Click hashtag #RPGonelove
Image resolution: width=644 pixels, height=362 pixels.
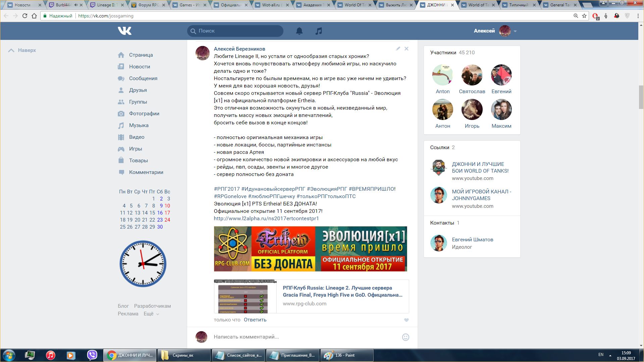point(230,196)
